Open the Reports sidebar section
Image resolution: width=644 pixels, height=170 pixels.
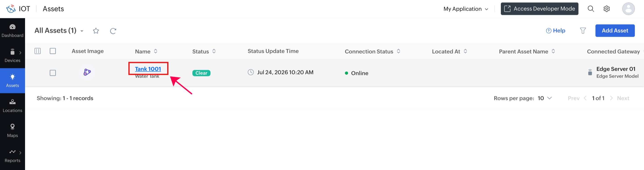click(13, 155)
